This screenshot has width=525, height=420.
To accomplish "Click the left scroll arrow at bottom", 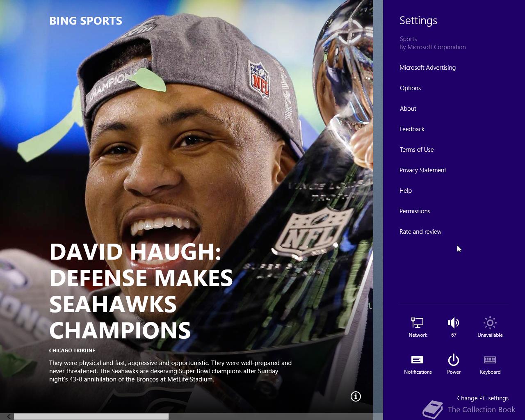I will (9, 416).
